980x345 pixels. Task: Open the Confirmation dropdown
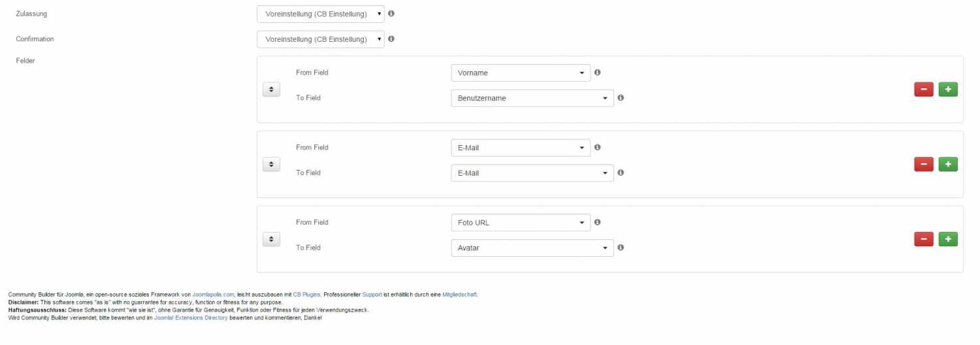pos(321,39)
